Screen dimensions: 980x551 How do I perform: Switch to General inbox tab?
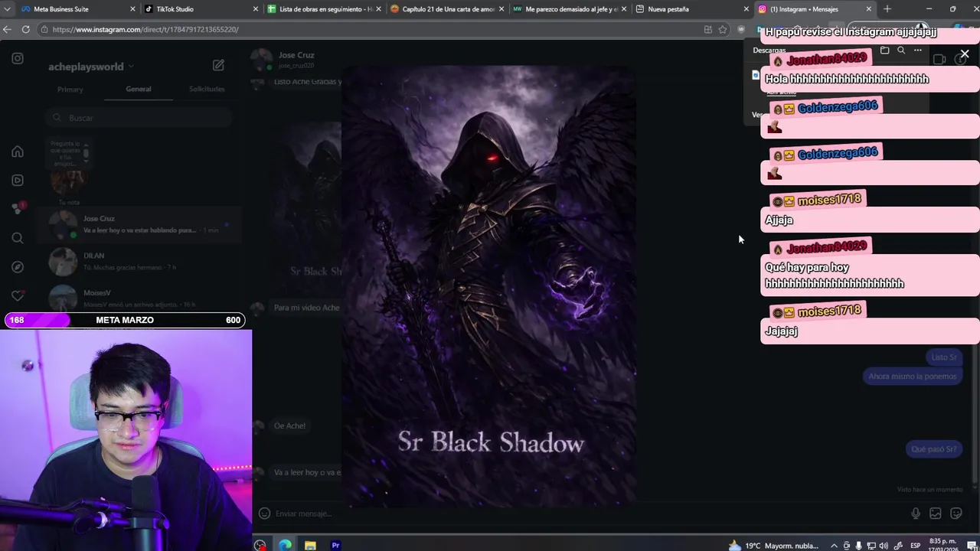[139, 89]
